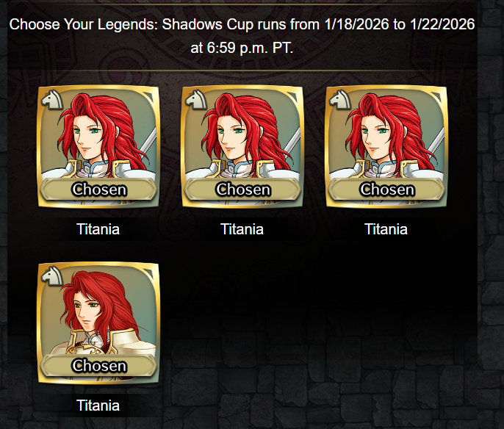Viewport: 504px width, 429px height.
Task: Click the Titania name label under third portrait
Action: 386,229
